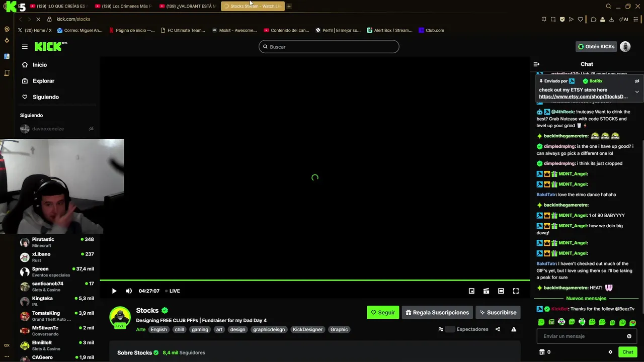This screenshot has width=644, height=362.
Task: Play the paused stream video
Action: pyautogui.click(x=114, y=291)
